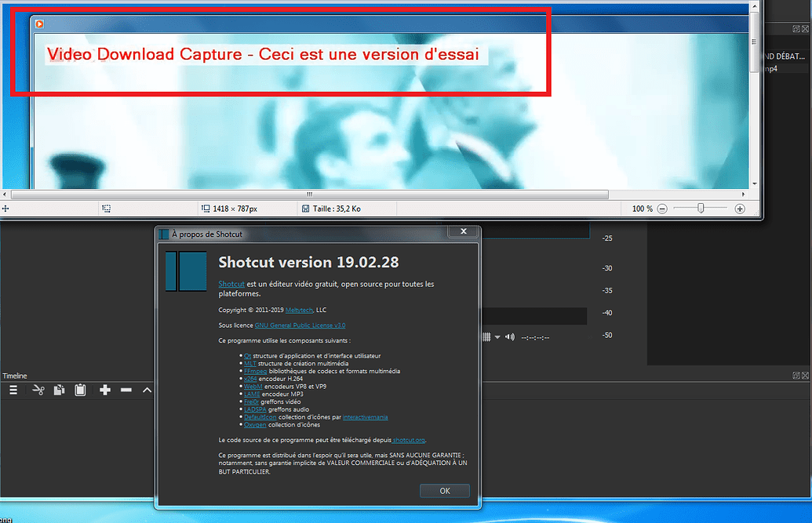
Task: Open the Frei0r video plugins link
Action: pyautogui.click(x=251, y=401)
